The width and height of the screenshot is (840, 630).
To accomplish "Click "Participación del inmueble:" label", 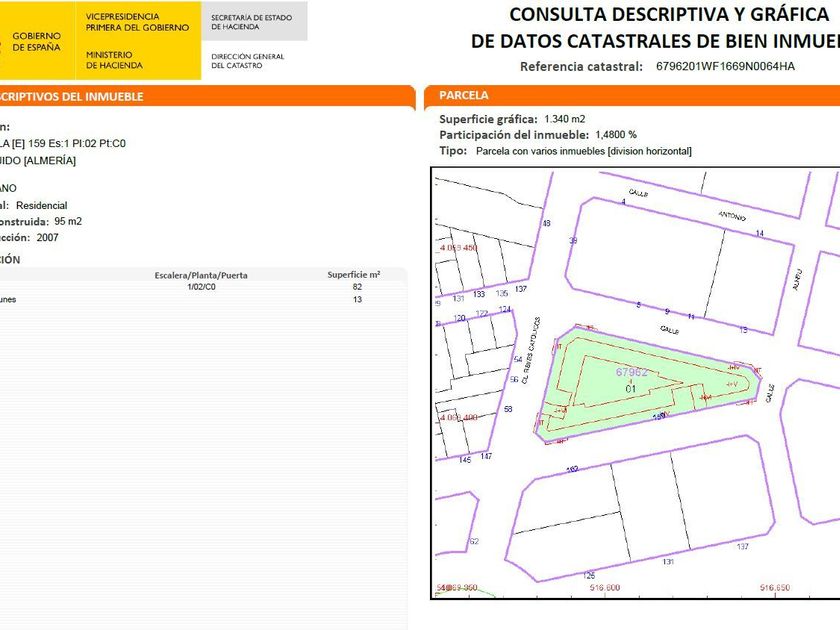I will click(x=514, y=135).
